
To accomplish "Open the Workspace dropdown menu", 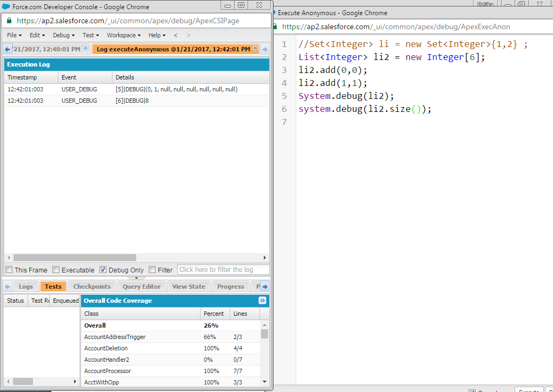I will click(x=123, y=35).
